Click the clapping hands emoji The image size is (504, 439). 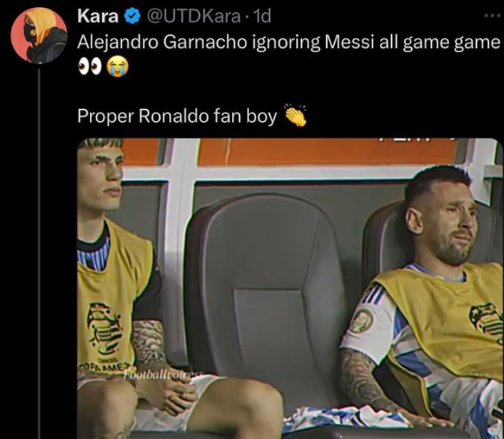click(296, 116)
